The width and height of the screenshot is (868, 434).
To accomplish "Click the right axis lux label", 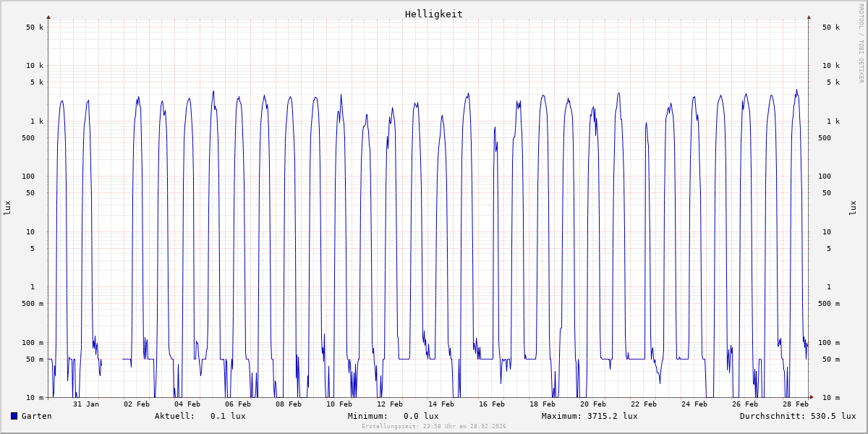I will (853, 208).
